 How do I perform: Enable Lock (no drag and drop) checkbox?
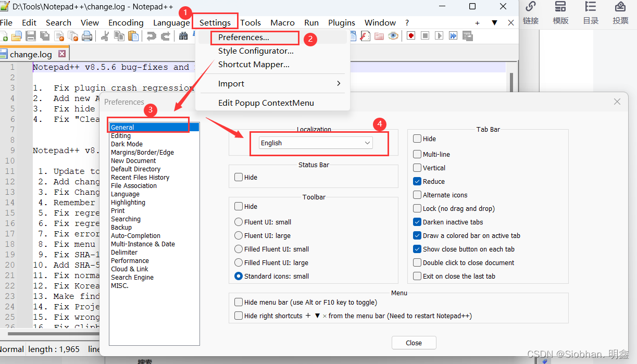[x=417, y=208]
